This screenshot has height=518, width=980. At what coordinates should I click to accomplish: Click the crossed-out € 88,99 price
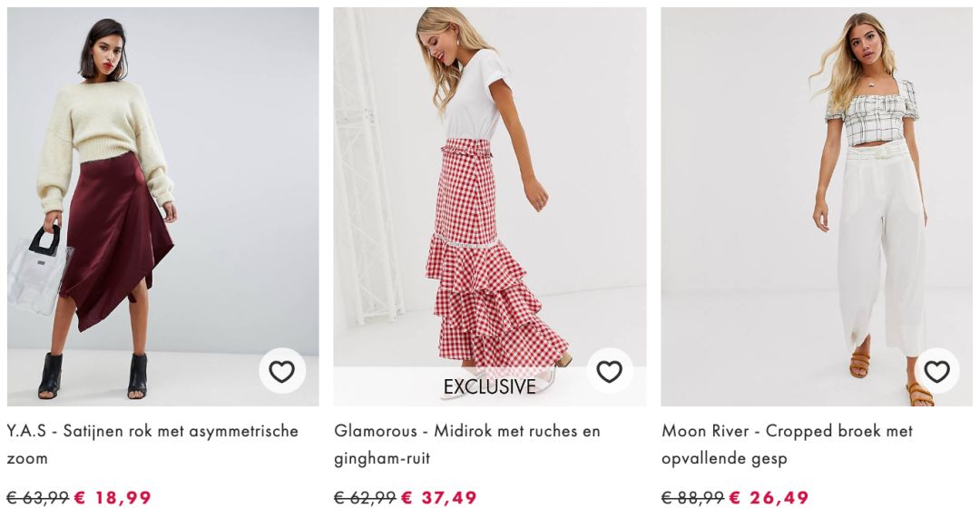coord(693,498)
